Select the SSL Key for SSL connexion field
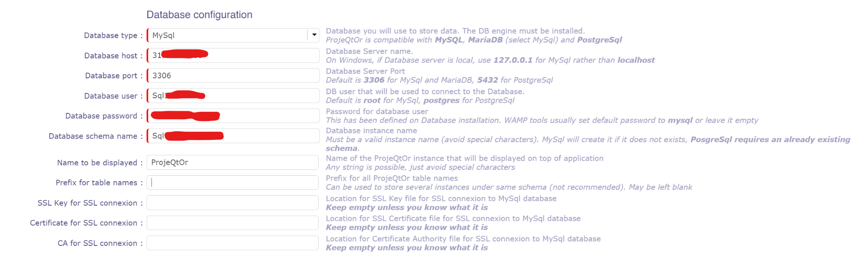868x255 pixels. [232, 203]
